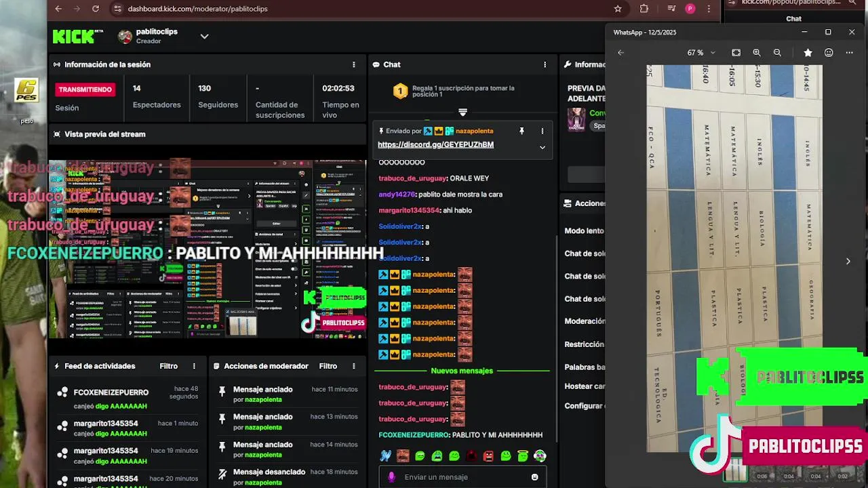Insert the mustached face emote
The image size is (868, 488).
click(x=403, y=456)
